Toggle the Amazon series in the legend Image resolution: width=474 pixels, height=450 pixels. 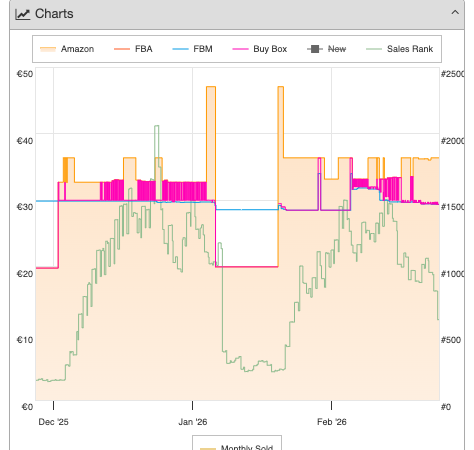click(x=67, y=49)
